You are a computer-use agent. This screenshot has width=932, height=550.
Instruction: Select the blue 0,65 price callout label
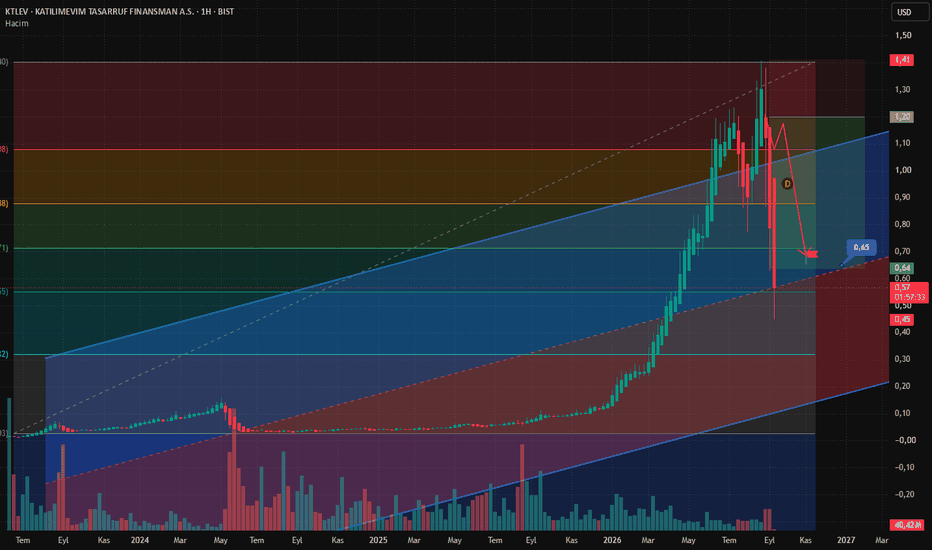(861, 247)
